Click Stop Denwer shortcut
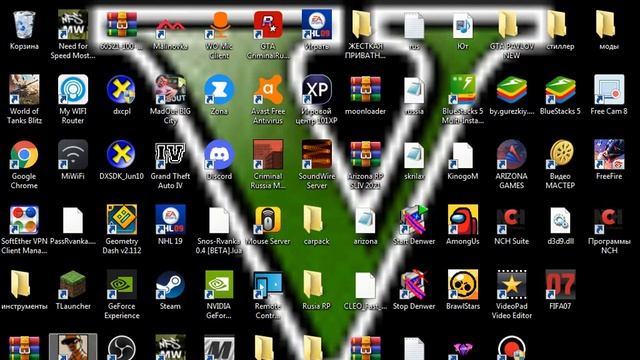Screen dimensions: 640x360 point(414,285)
